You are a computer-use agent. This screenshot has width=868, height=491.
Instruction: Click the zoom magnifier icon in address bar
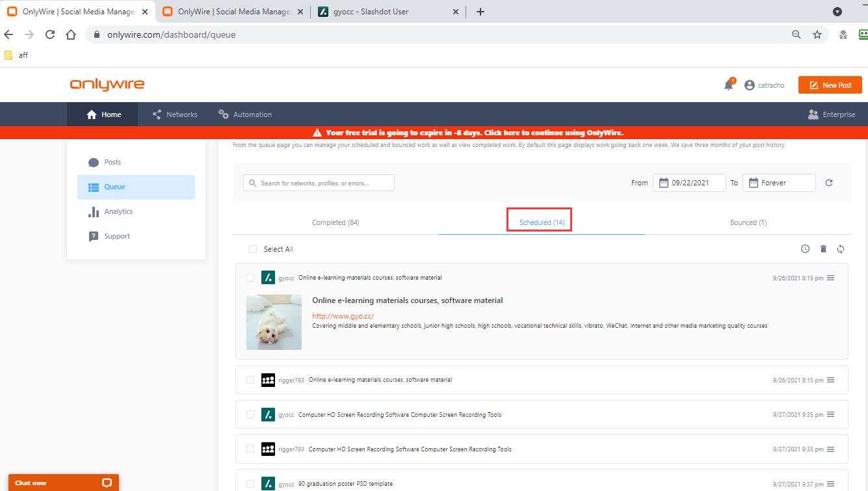pos(796,34)
